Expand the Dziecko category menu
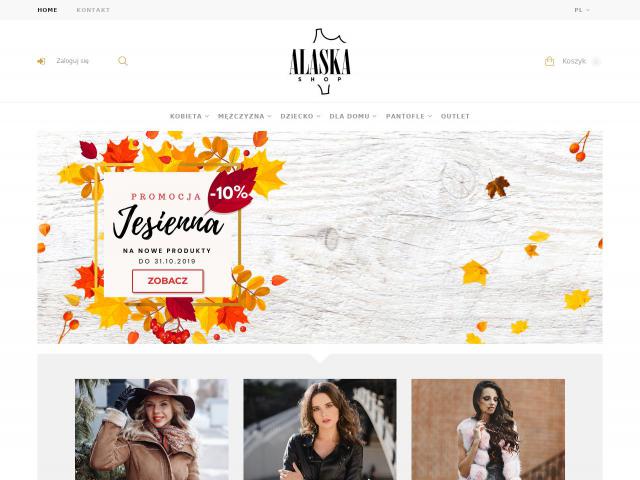This screenshot has width=640, height=480. pos(300,116)
